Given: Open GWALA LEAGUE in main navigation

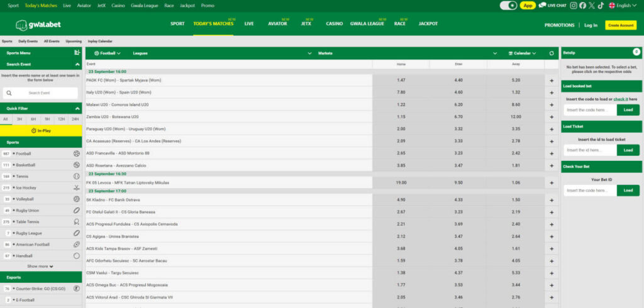Looking at the screenshot, I should [x=367, y=24].
